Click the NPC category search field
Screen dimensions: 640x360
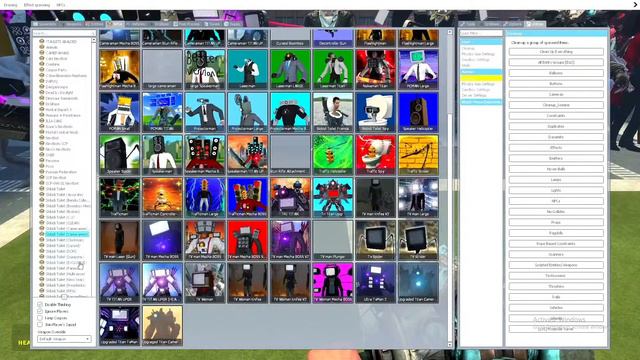coord(64,33)
